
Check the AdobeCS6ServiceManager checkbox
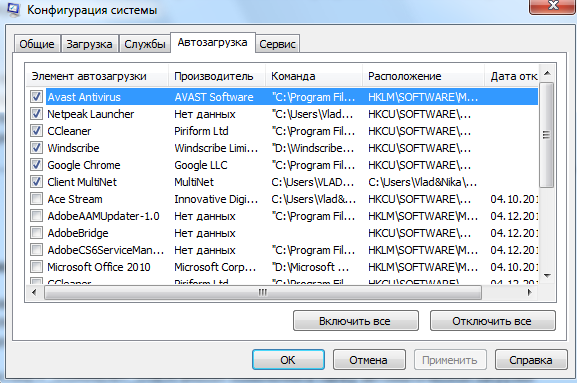36,250
